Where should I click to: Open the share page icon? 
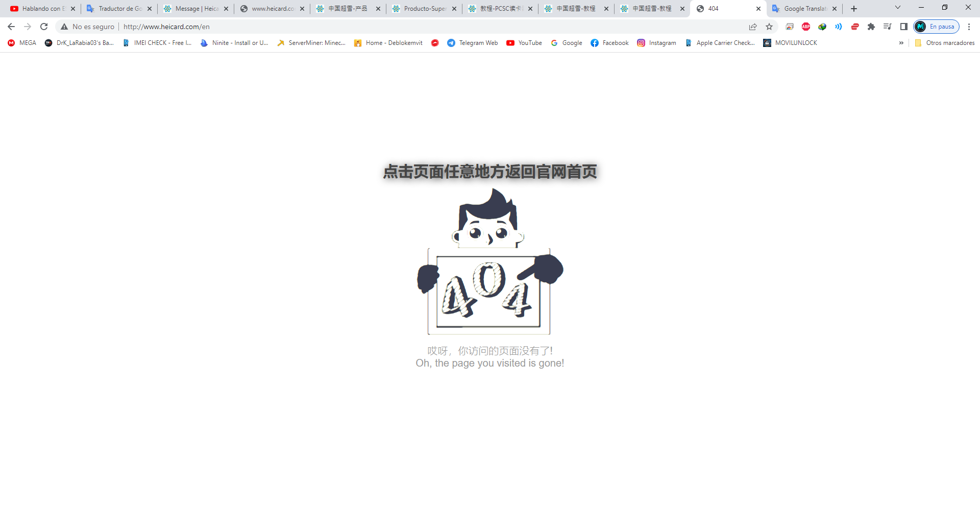coord(753,27)
